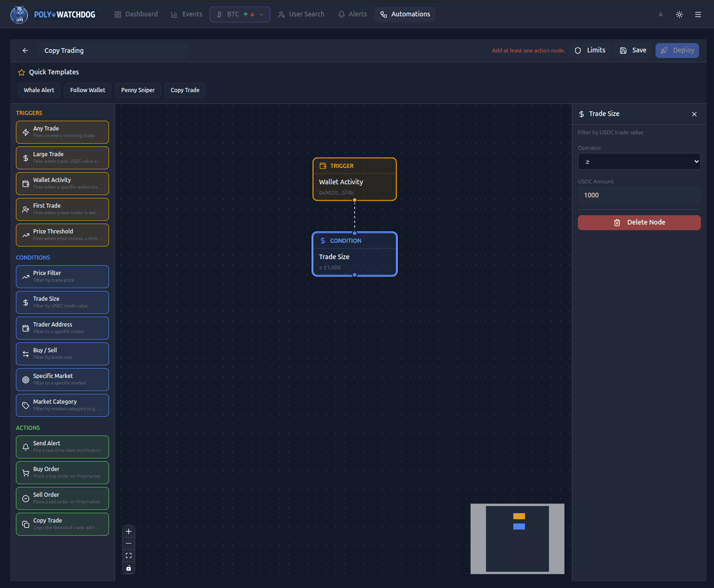714x588 pixels.
Task: Select the Send Alert action block
Action: tap(62, 447)
